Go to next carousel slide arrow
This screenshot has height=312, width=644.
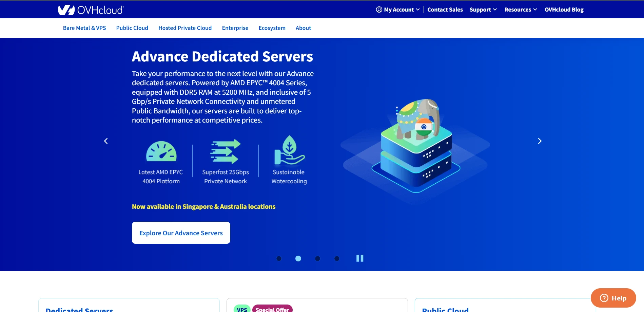pyautogui.click(x=540, y=141)
